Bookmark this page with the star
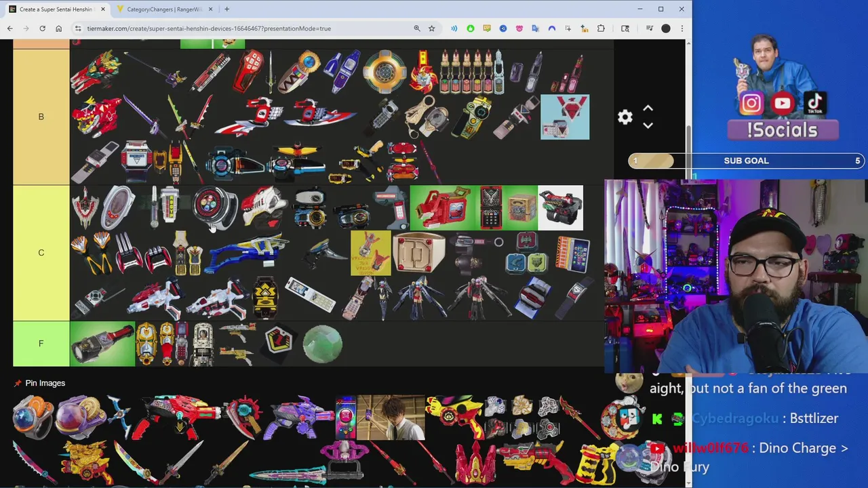868x488 pixels. 431,28
